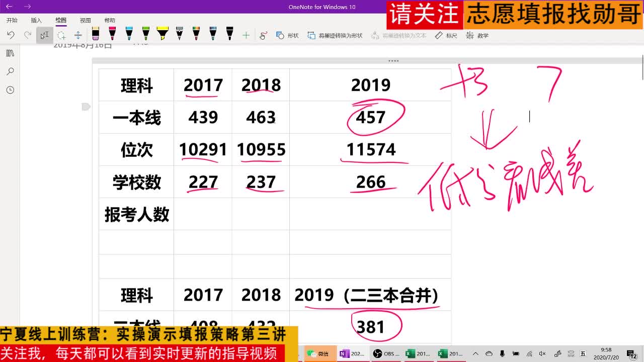Viewport: 644px width, 362px height.
Task: Click the circled value 457
Action: (x=371, y=117)
